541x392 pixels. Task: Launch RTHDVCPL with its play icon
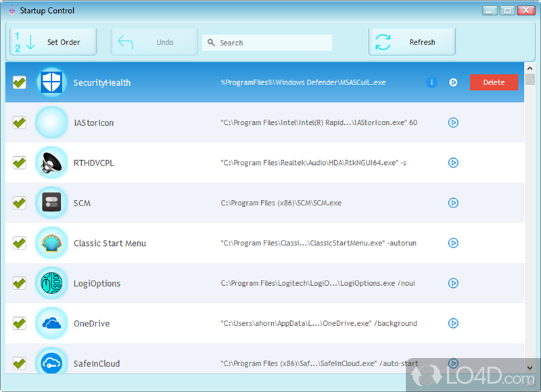pos(453,163)
